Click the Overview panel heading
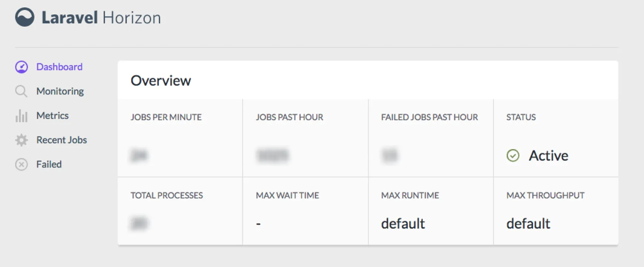Viewport: 644px width, 267px height. pyautogui.click(x=161, y=80)
